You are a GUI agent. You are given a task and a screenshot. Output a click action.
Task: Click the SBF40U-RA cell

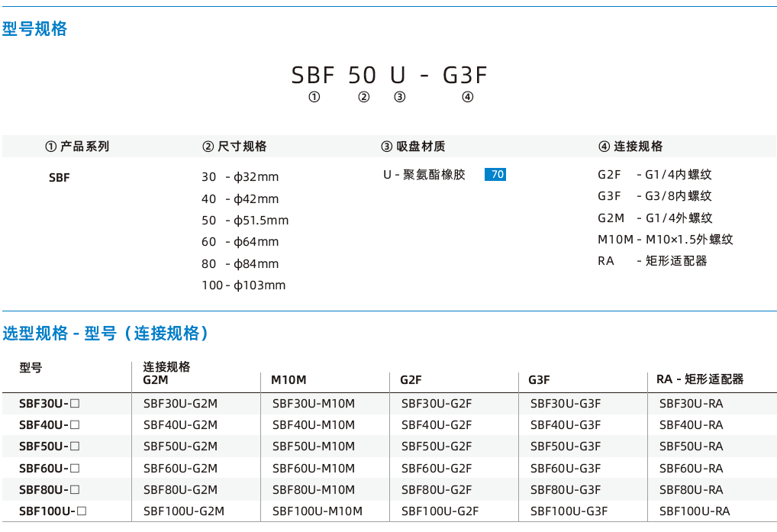[692, 425]
